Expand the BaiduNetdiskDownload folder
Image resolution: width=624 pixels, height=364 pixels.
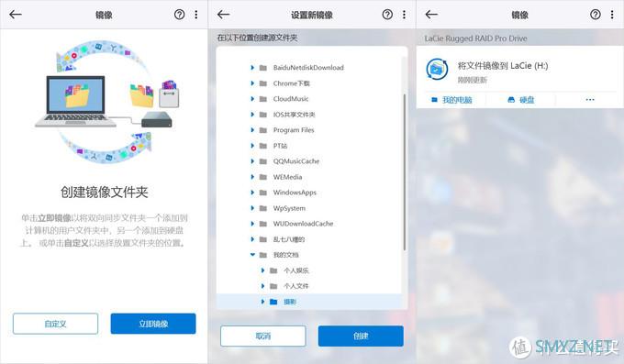(252, 68)
